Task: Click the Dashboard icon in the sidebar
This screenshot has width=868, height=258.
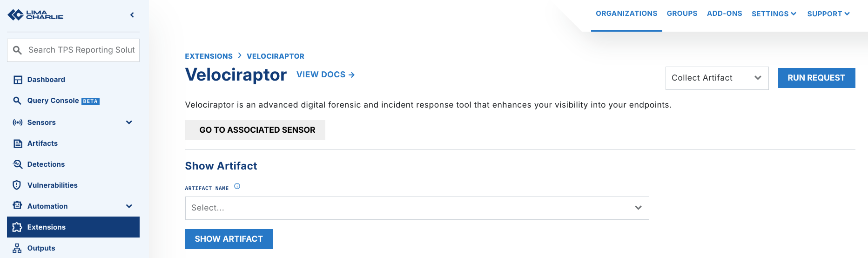Action: point(18,80)
